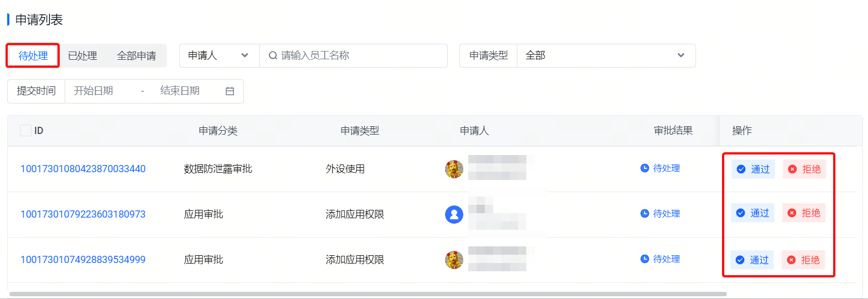
Task: Expand the 申请类型 dropdown showing 全部
Action: 606,55
